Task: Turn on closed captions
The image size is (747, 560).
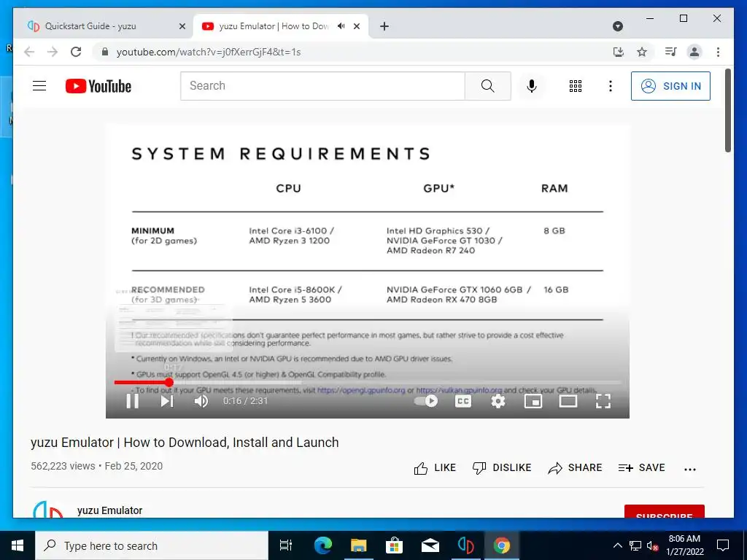Action: coord(463,401)
